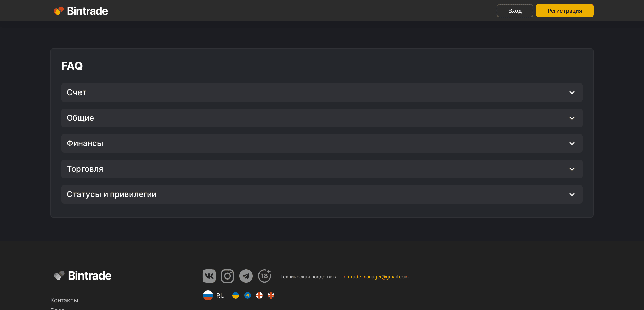This screenshot has width=644, height=310.
Task: Click the Bintrade logo in the header
Action: pyautogui.click(x=80, y=11)
